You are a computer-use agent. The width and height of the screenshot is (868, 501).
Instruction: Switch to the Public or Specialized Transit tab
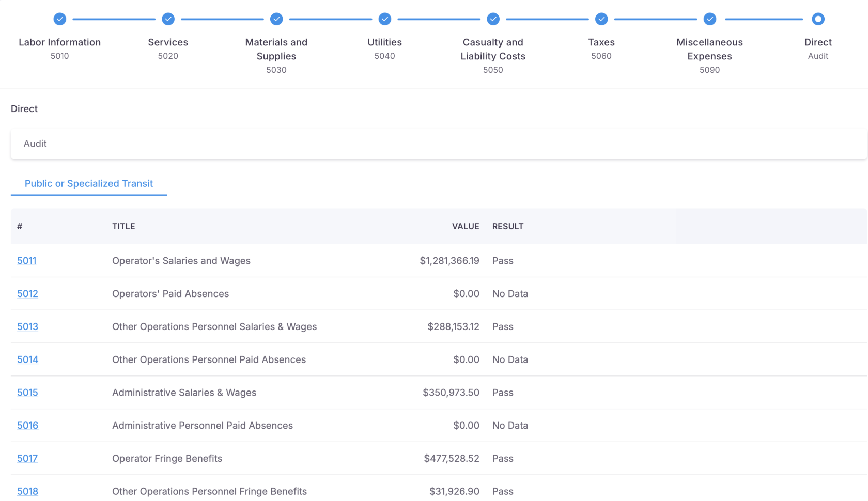tap(88, 183)
